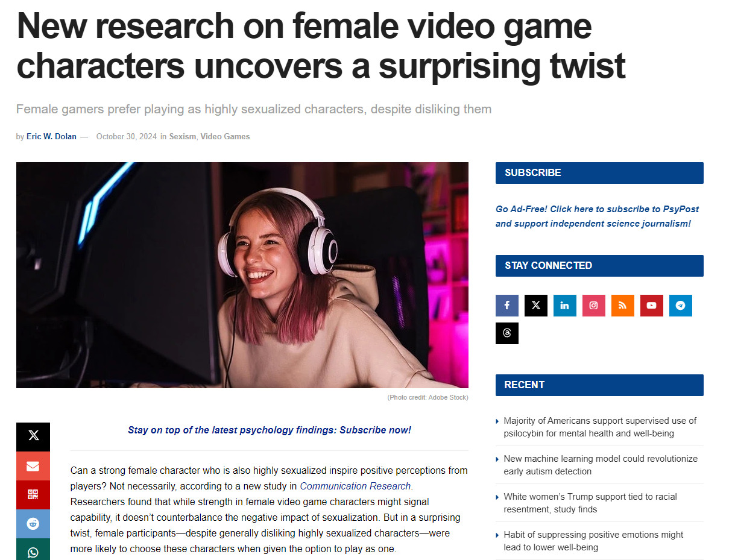Share article on X via left sidebar
Image resolution: width=732 pixels, height=560 pixels.
click(33, 436)
